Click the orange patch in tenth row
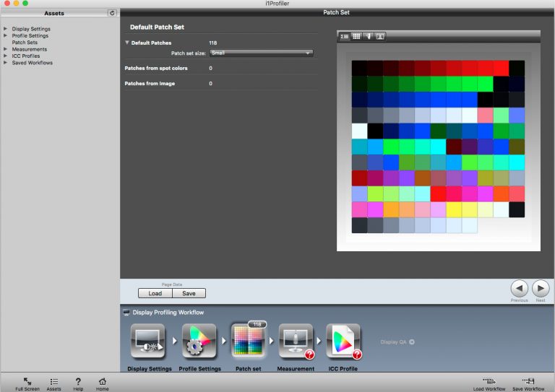The width and height of the screenshot is (555, 392). click(x=391, y=209)
